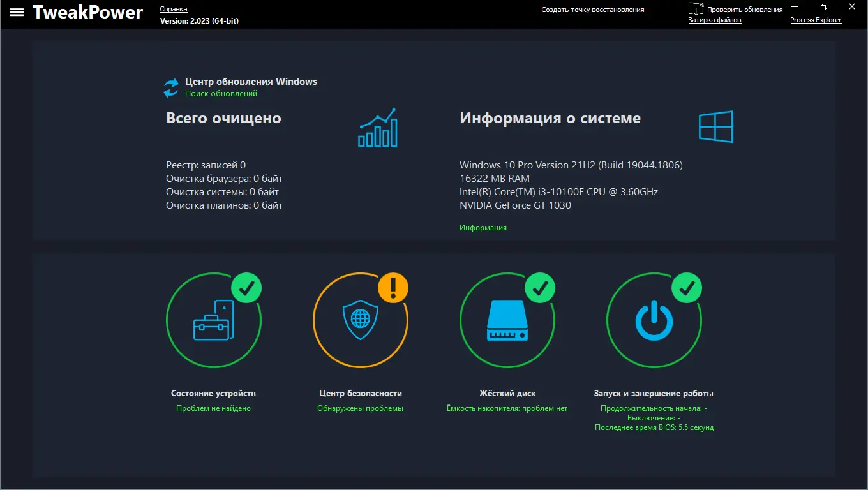
Task: Click the Всего очищено heading
Action: [x=223, y=119]
